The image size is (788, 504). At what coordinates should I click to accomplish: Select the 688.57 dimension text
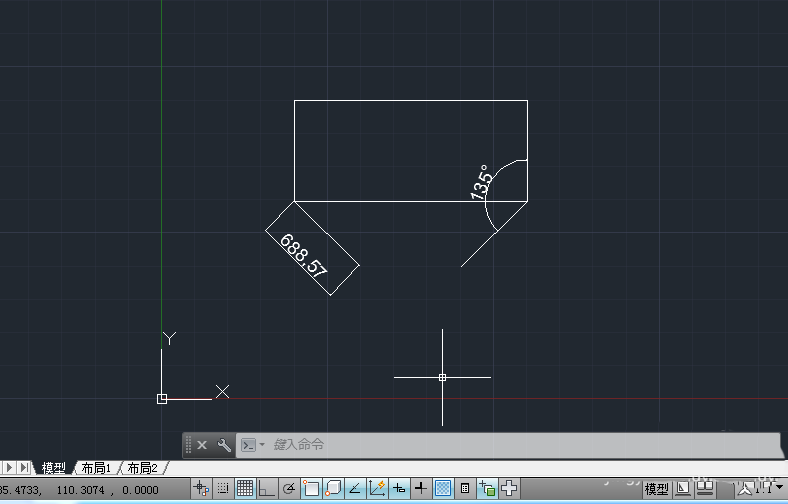coord(303,255)
